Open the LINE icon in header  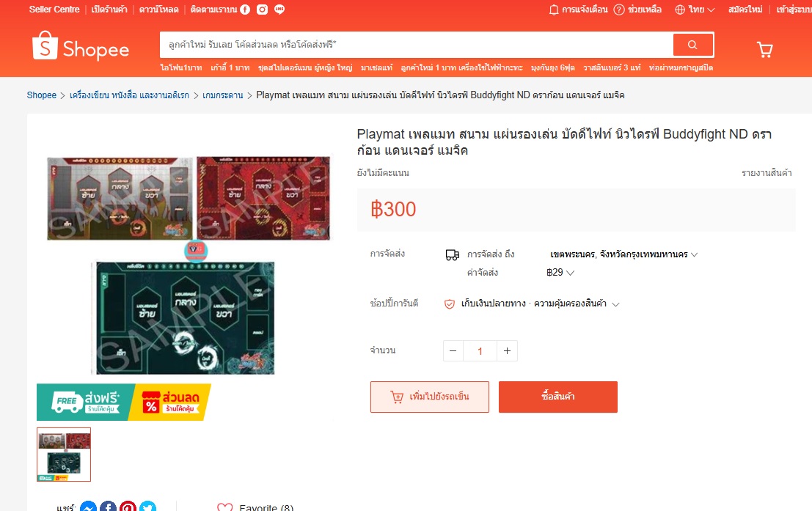pos(279,10)
